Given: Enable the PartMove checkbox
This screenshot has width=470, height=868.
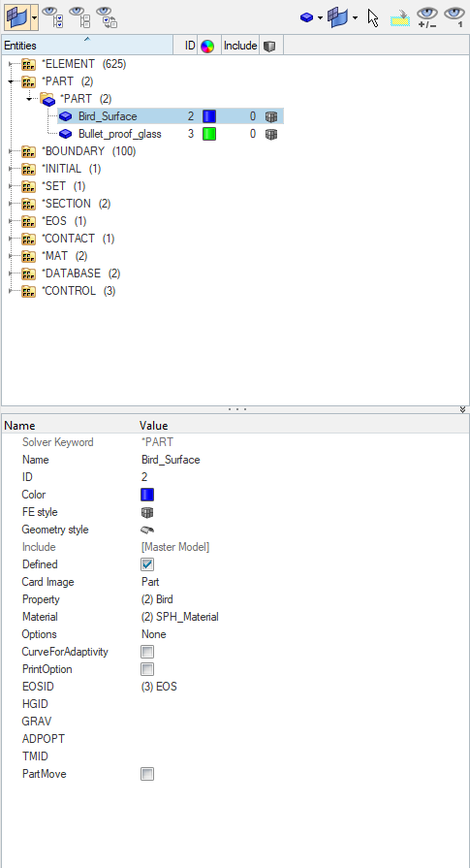Looking at the screenshot, I should [x=147, y=774].
